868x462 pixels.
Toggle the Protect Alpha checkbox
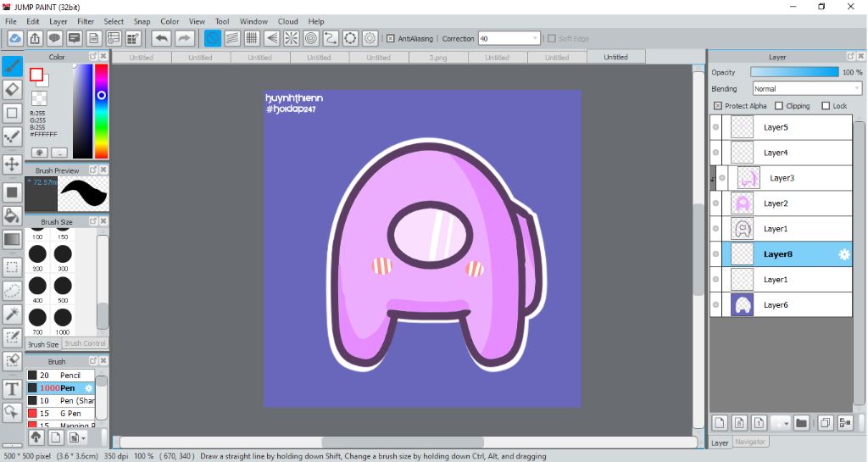point(718,106)
